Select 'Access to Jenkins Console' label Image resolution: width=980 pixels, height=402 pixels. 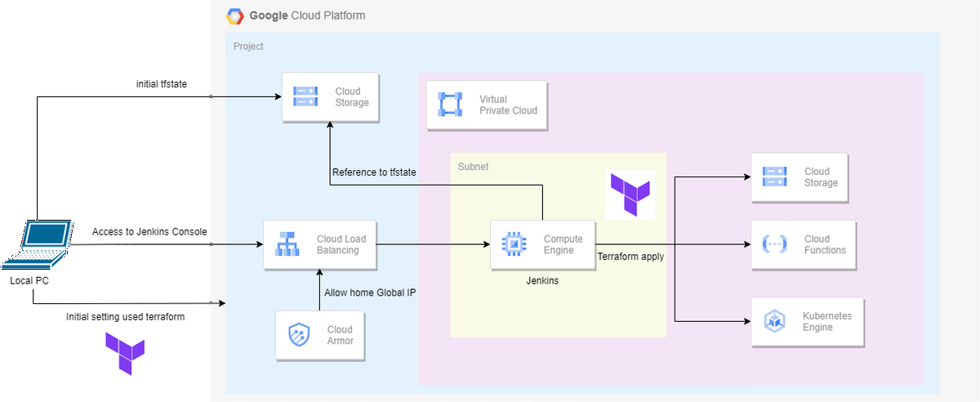click(x=149, y=232)
